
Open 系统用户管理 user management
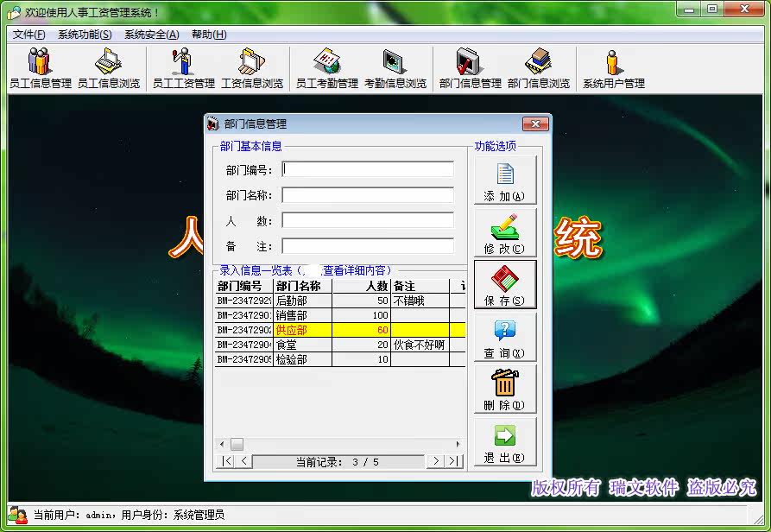click(x=613, y=67)
